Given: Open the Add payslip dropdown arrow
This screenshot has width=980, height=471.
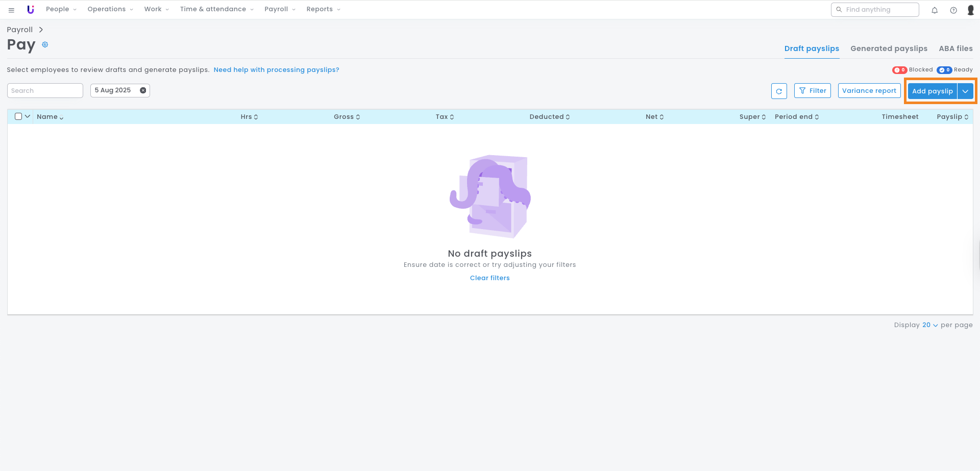Looking at the screenshot, I should click(965, 91).
